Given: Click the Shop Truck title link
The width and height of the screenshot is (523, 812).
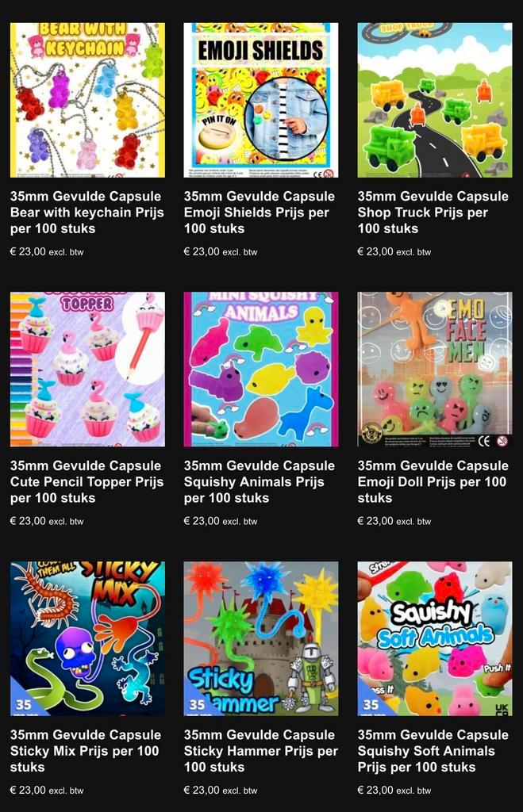Looking at the screenshot, I should point(433,213).
